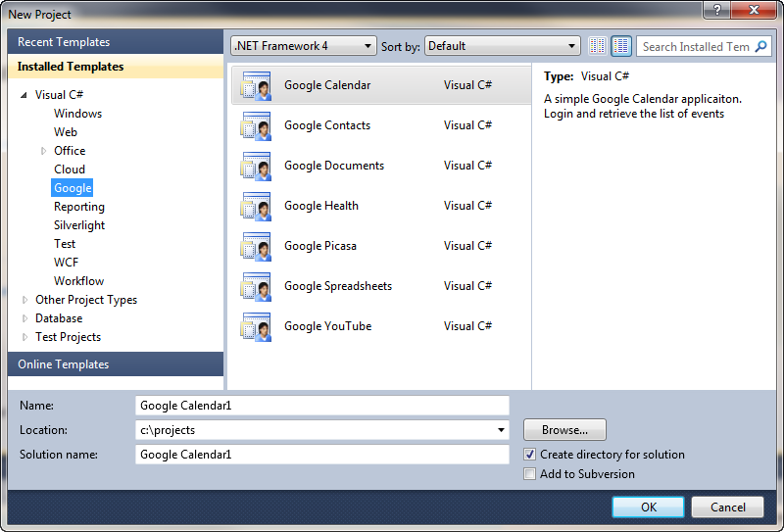The image size is (784, 532).
Task: Enable Add to Subversion checkbox
Action: point(529,474)
